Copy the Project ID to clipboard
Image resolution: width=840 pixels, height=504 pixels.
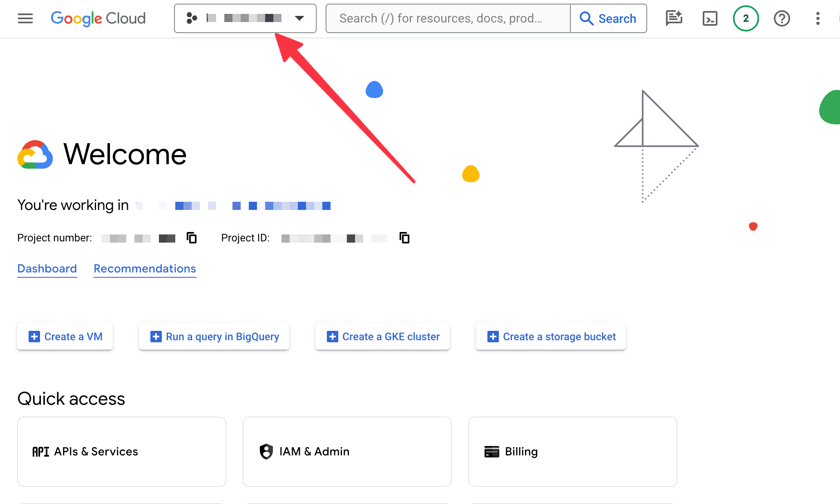404,238
